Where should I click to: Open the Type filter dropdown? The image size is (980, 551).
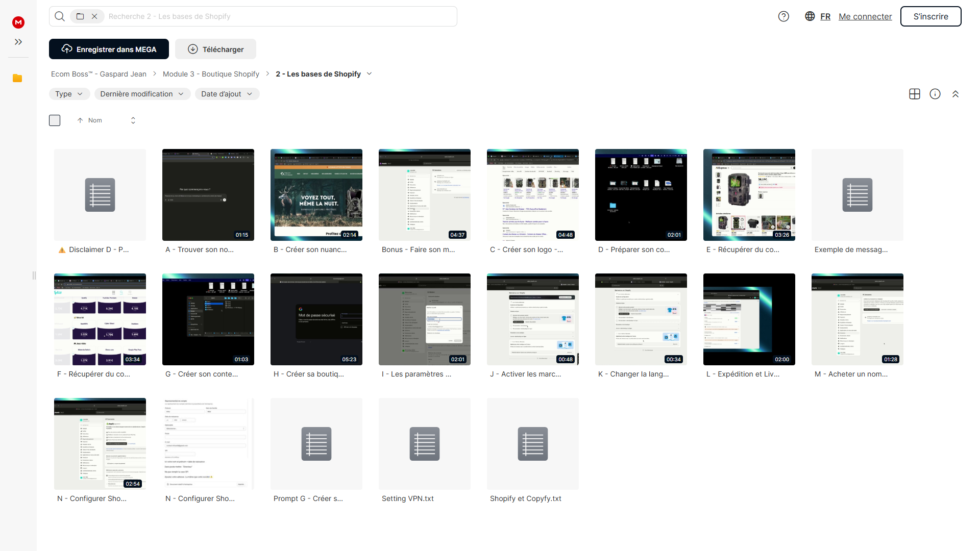coord(69,94)
